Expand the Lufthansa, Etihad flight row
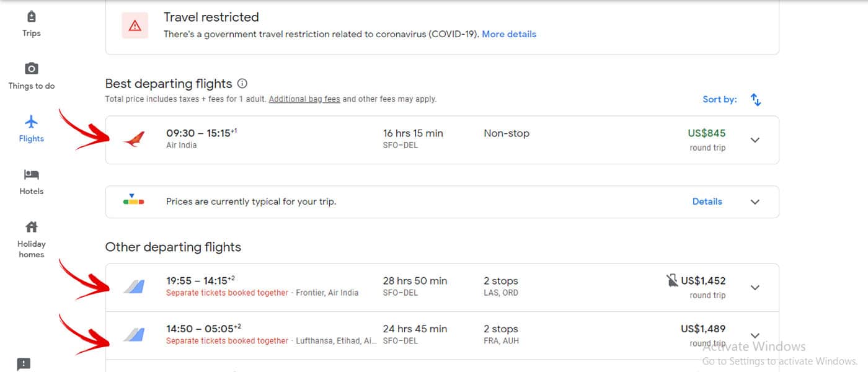868x372 pixels. pyautogui.click(x=755, y=335)
